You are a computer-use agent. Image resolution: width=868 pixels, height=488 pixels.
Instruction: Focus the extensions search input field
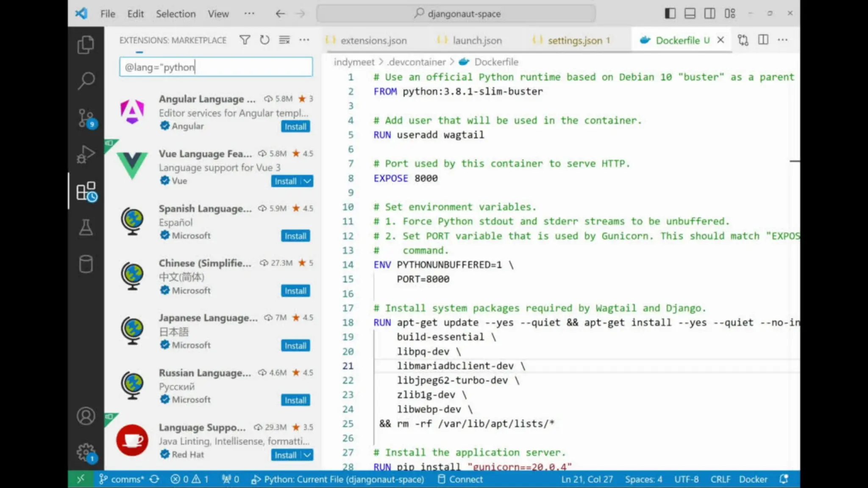click(216, 67)
